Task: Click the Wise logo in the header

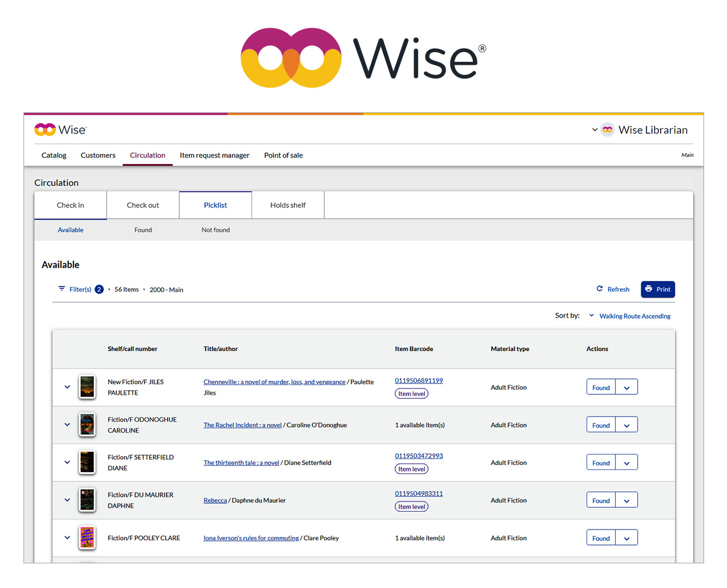Action: point(60,130)
